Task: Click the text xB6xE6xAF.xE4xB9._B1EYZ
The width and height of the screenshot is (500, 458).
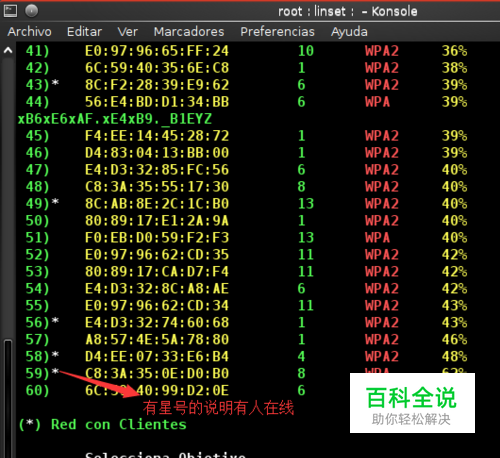Action: point(115,119)
